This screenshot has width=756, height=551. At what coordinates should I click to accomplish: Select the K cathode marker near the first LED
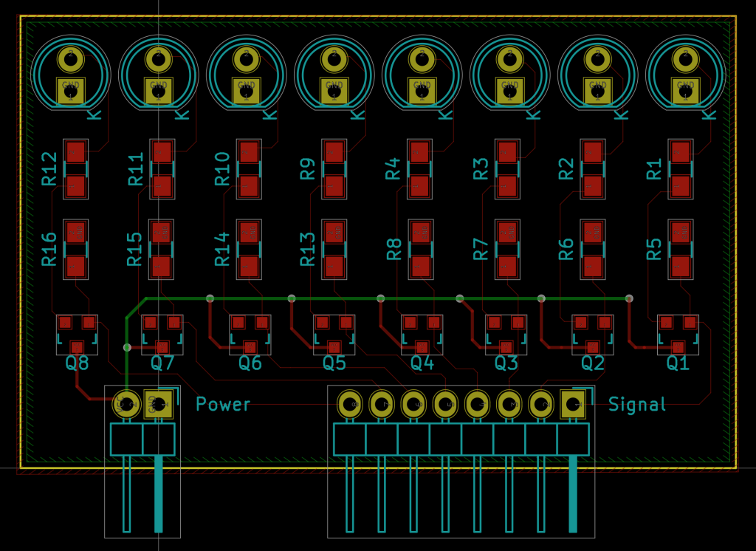pos(93,116)
